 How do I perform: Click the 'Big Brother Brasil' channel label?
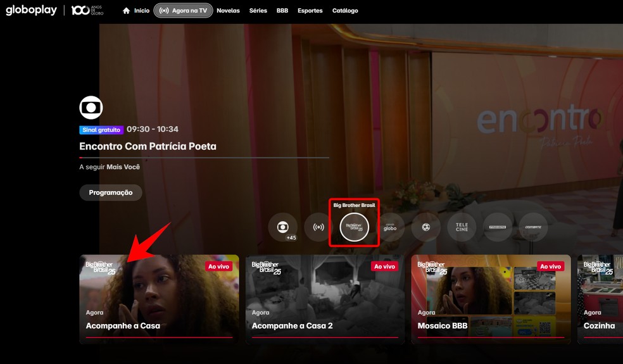tap(354, 205)
